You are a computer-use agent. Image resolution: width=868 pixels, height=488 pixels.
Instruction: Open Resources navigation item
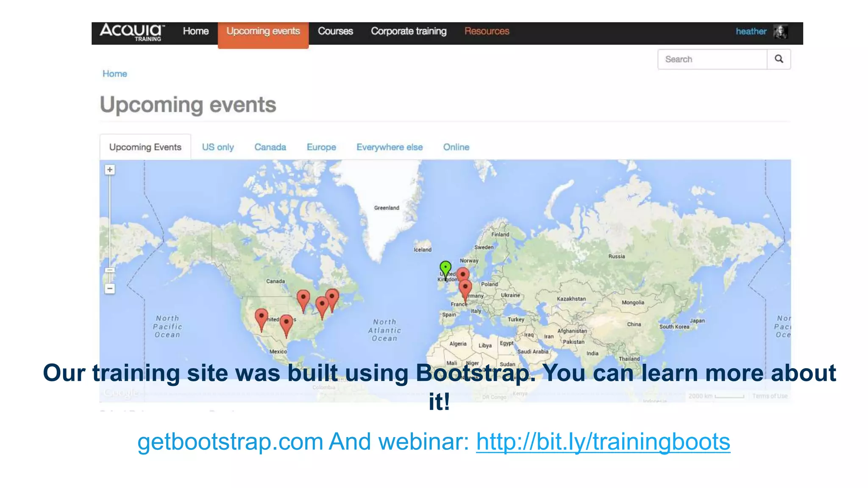coord(487,31)
